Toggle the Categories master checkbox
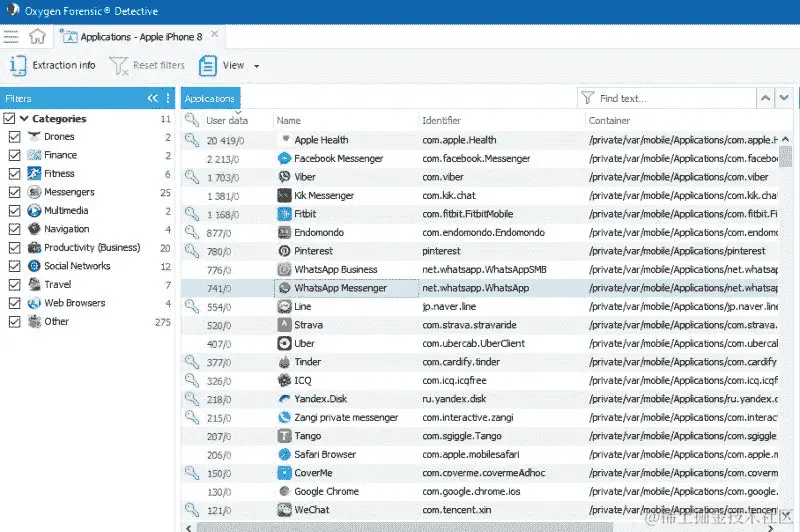The image size is (800, 532). click(9, 118)
